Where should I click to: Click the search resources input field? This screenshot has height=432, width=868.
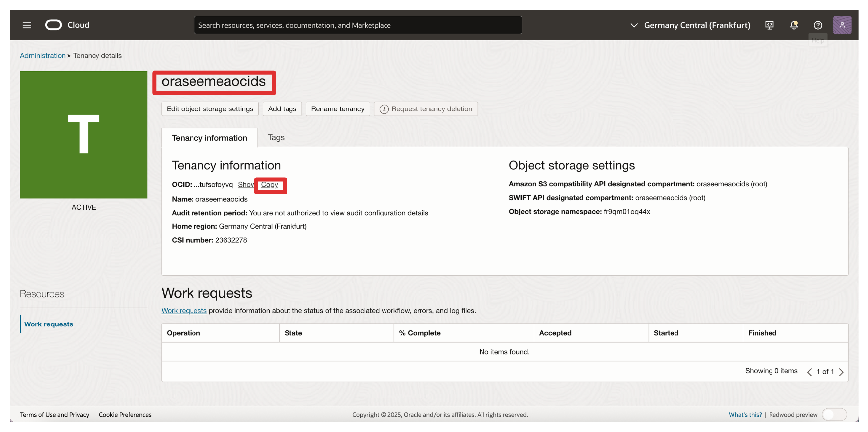coord(358,25)
